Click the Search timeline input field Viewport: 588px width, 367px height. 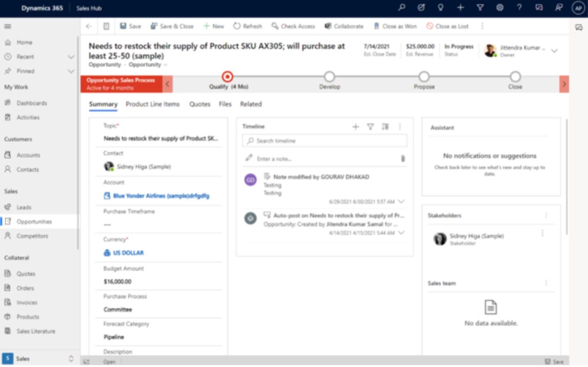pos(325,140)
